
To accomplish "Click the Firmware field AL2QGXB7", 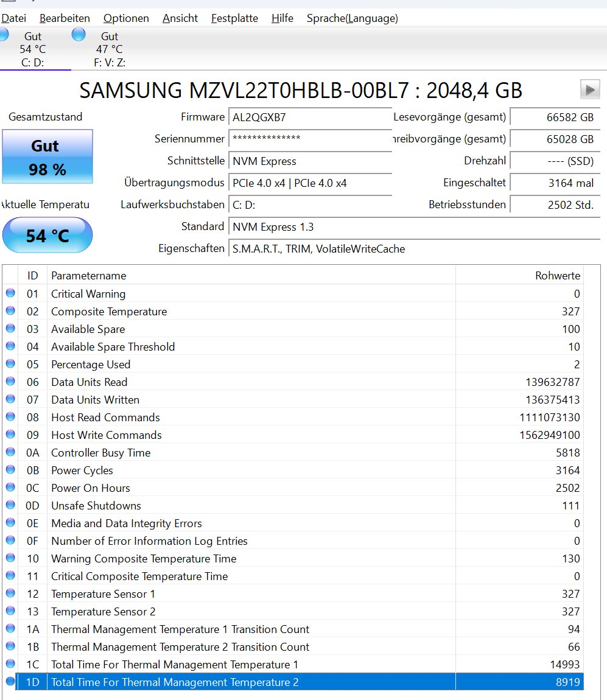I will pyautogui.click(x=309, y=117).
